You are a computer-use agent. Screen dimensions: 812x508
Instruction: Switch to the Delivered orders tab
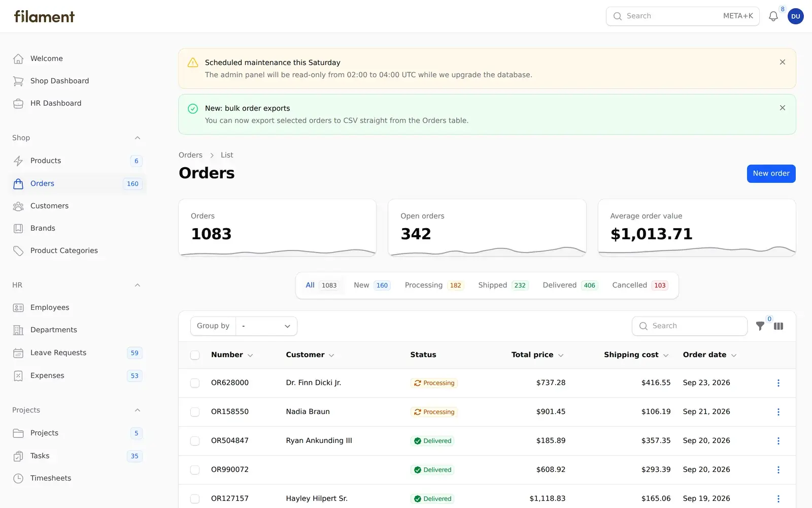[x=570, y=285]
